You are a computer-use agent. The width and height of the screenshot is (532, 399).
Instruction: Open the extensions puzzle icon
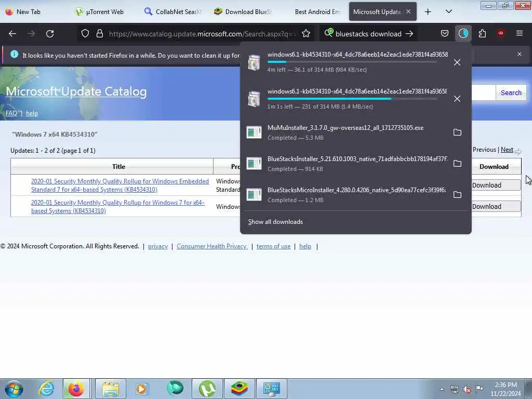pyautogui.click(x=482, y=33)
